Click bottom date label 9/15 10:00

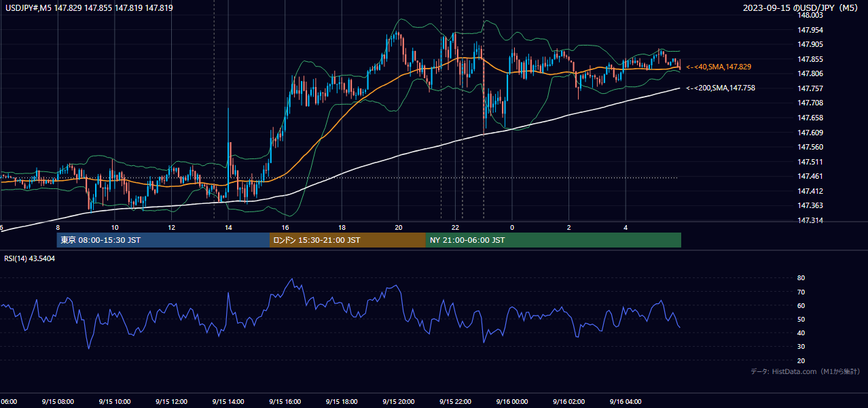coord(114,401)
